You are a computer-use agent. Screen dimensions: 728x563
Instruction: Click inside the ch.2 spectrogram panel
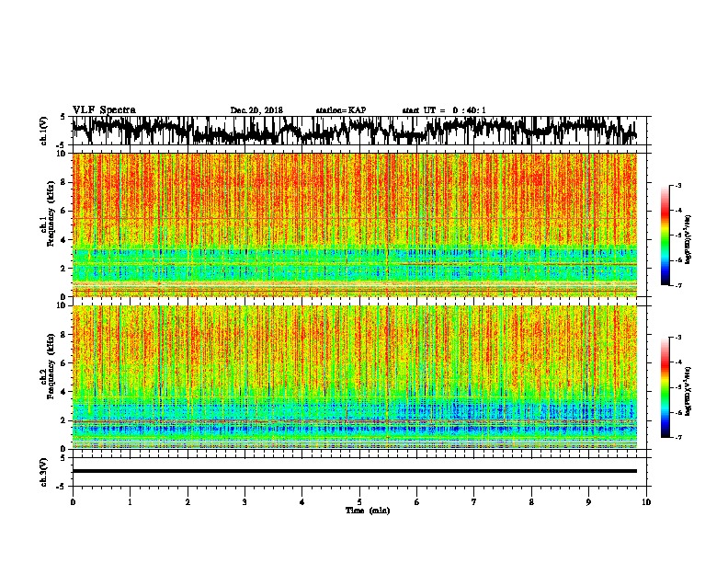pos(354,377)
